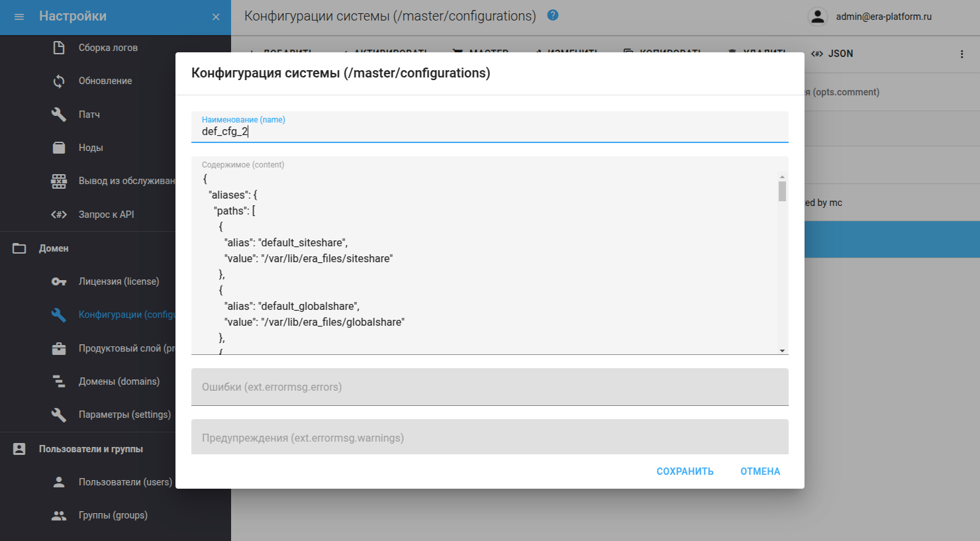
Task: Click the ОТМЕНА button
Action: tap(759, 471)
